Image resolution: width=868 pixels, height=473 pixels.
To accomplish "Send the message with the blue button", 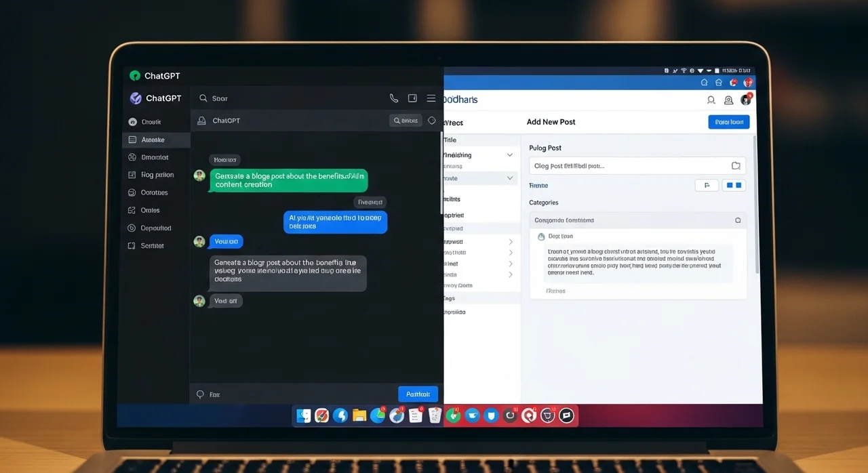I will [x=418, y=394].
